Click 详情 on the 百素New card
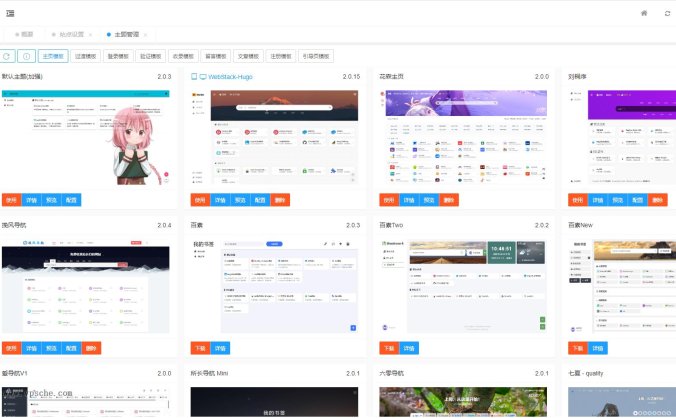 point(598,348)
